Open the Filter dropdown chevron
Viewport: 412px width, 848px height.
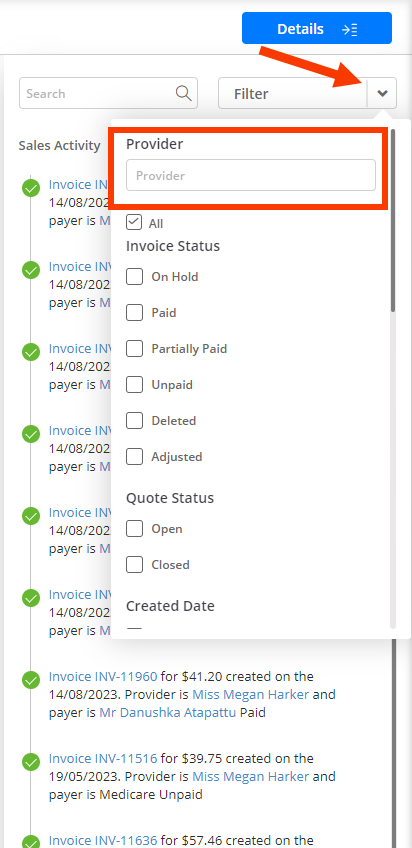(x=382, y=93)
